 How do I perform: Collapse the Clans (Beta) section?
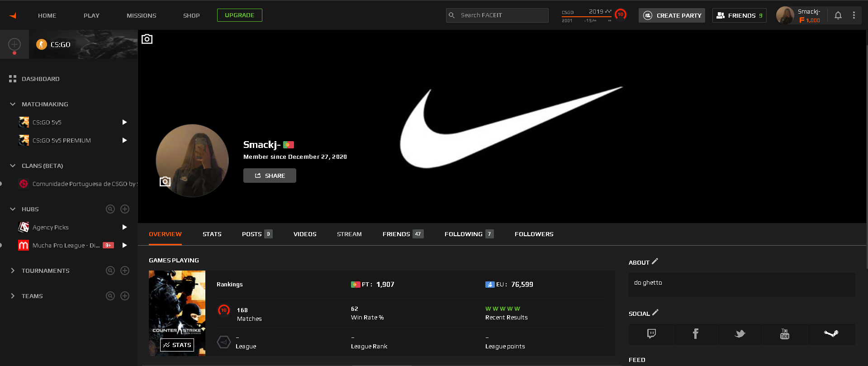pyautogui.click(x=13, y=166)
